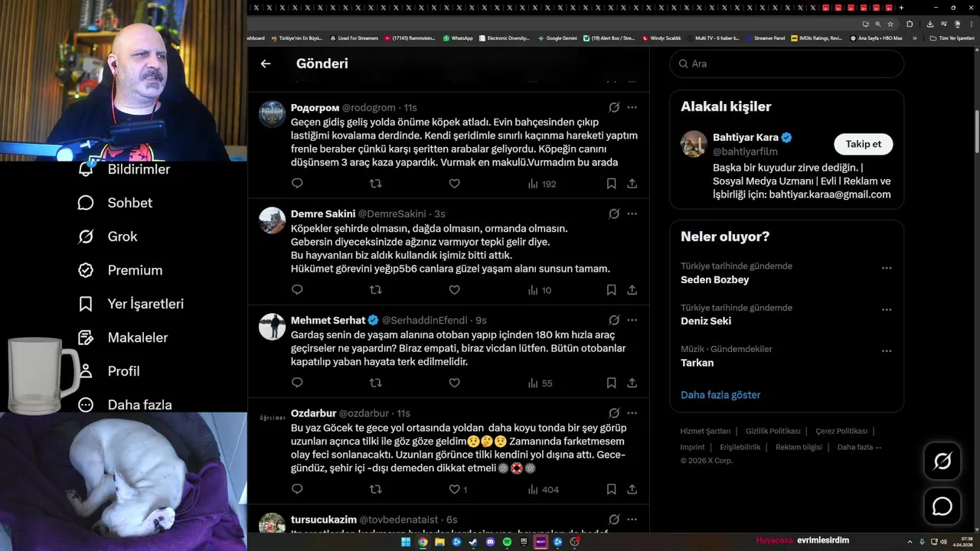Like Родогром's post
The image size is (980, 551).
point(454,184)
